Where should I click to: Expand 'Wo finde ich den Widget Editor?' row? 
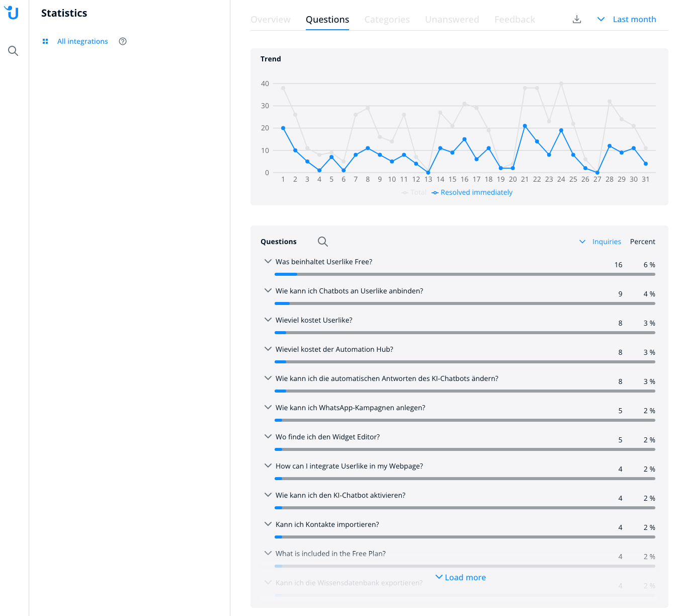[x=268, y=437]
